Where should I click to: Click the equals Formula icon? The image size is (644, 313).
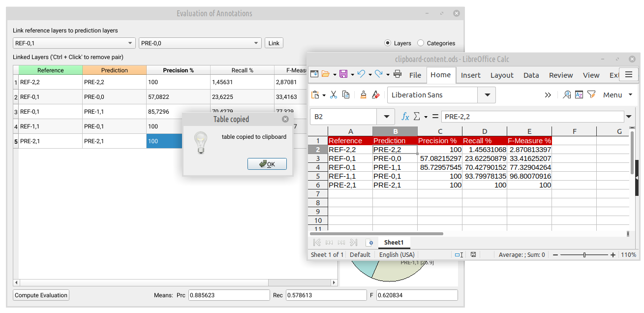[435, 117]
